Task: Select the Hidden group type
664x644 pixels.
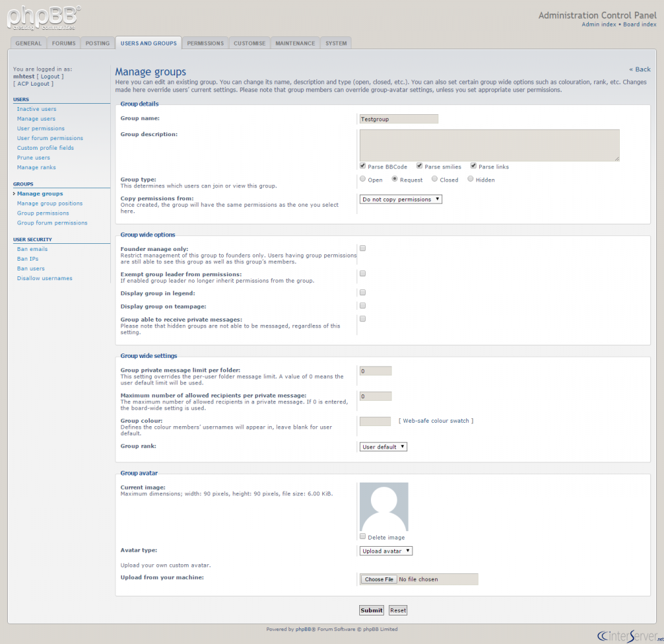Action: click(x=470, y=179)
